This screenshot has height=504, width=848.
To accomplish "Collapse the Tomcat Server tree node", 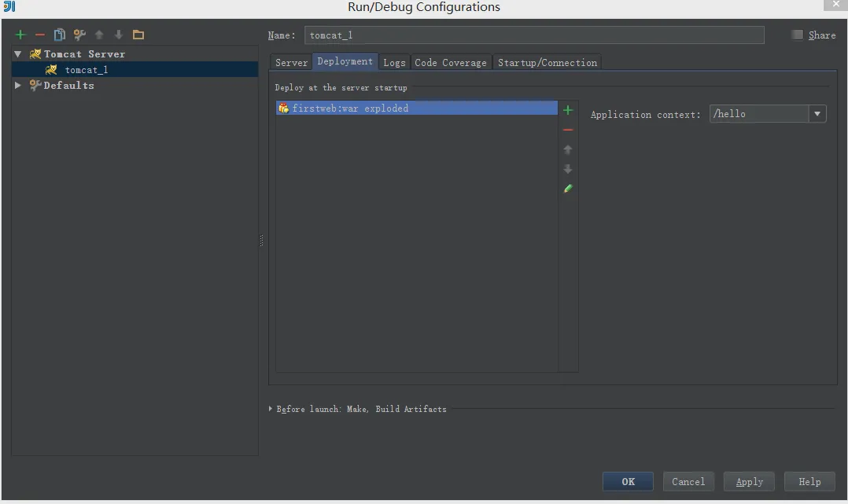I will tap(18, 54).
